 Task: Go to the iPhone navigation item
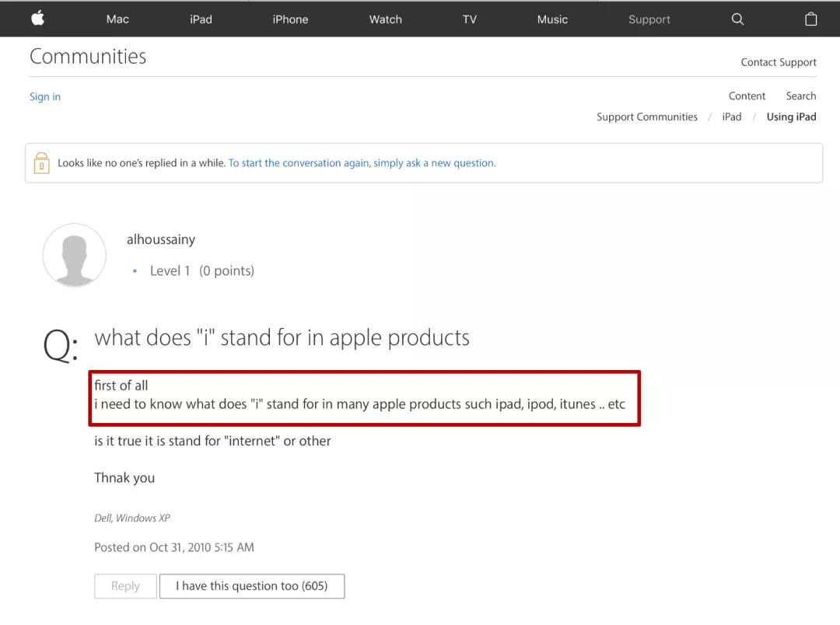pyautogui.click(x=290, y=19)
